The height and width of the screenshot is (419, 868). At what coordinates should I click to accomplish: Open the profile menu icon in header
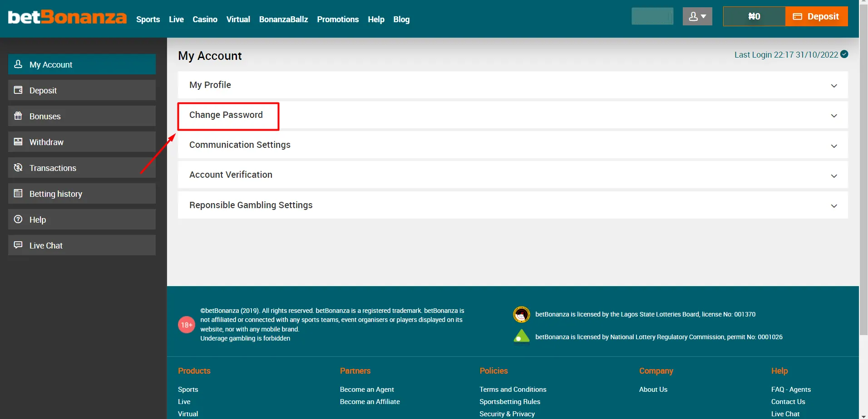click(697, 16)
